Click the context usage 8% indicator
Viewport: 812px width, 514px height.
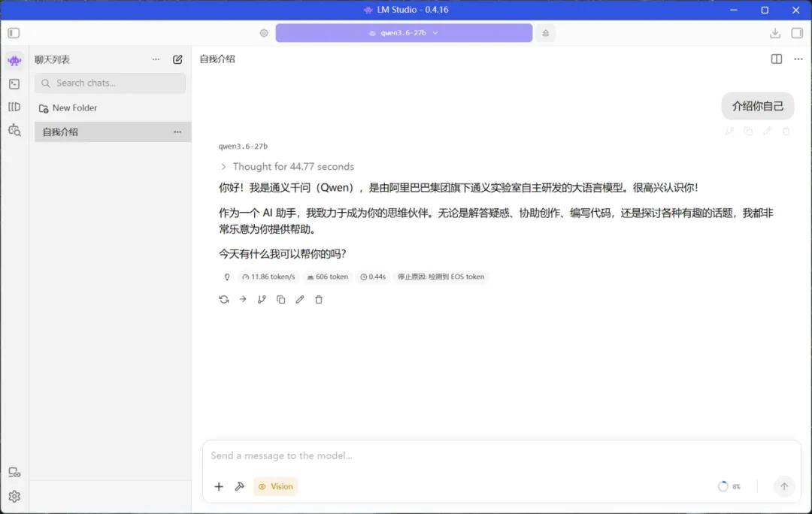[x=729, y=486]
